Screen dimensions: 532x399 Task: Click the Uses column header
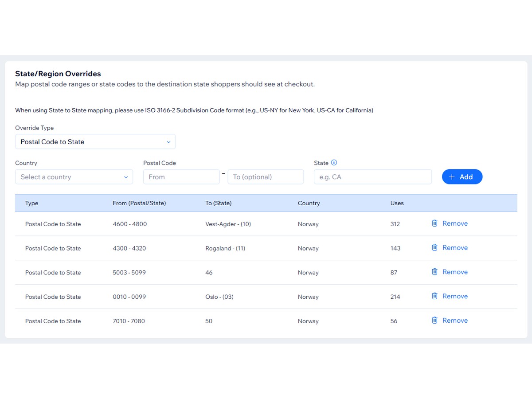pyautogui.click(x=397, y=203)
